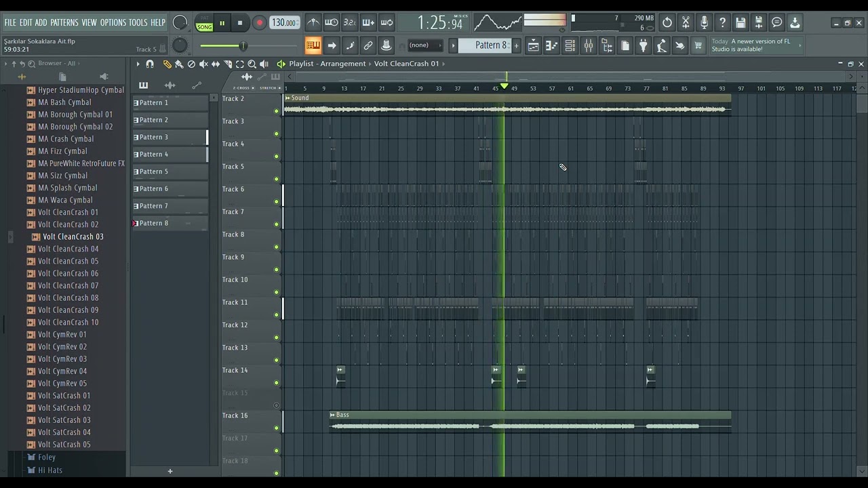Toggle the metronome
Viewport: 868px width, 488px height.
313,22
